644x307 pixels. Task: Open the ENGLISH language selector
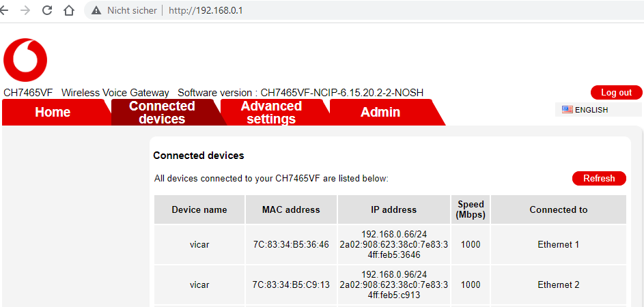591,110
